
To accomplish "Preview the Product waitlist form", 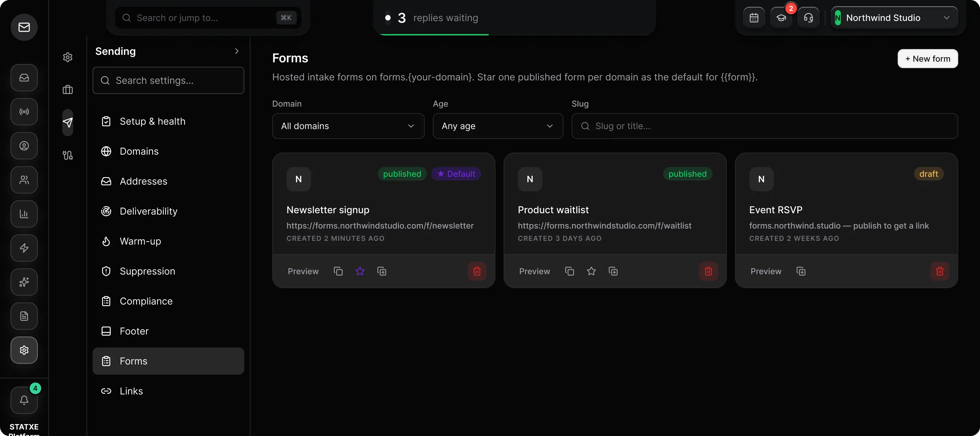I will point(534,271).
